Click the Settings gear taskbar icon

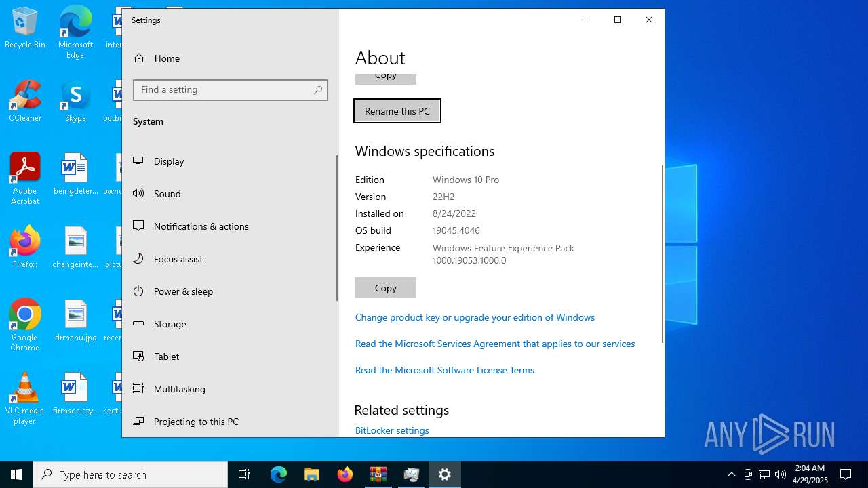coord(445,474)
